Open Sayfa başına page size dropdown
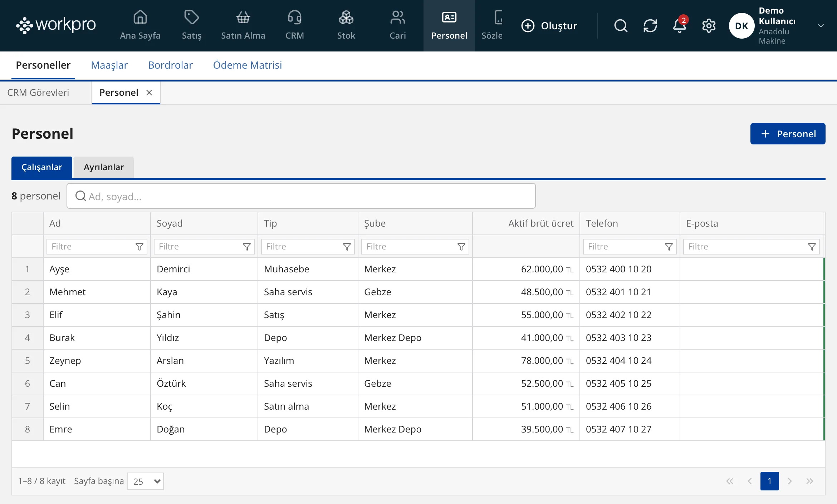This screenshot has width=837, height=504. click(x=146, y=481)
